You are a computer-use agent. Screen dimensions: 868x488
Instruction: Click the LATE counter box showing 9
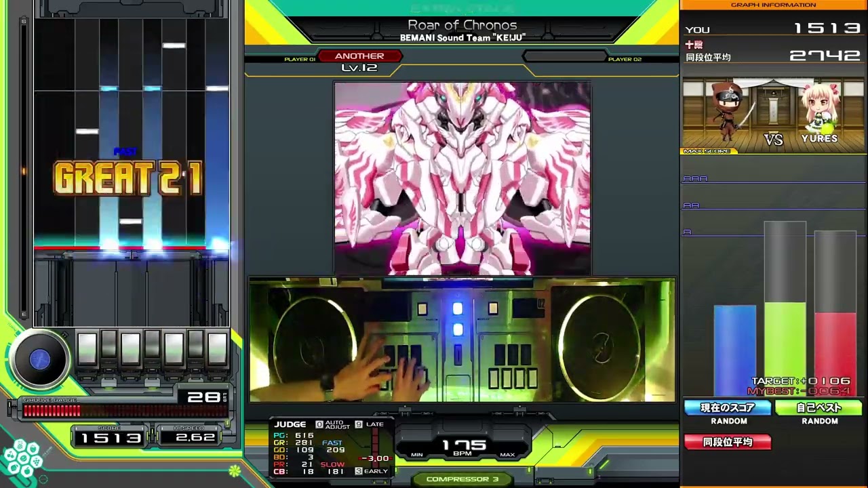359,424
